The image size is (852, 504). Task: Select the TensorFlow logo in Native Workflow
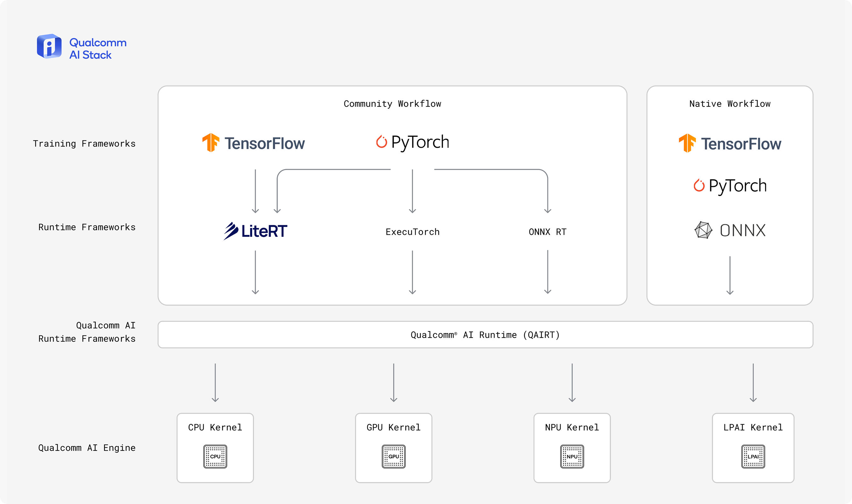[730, 143]
